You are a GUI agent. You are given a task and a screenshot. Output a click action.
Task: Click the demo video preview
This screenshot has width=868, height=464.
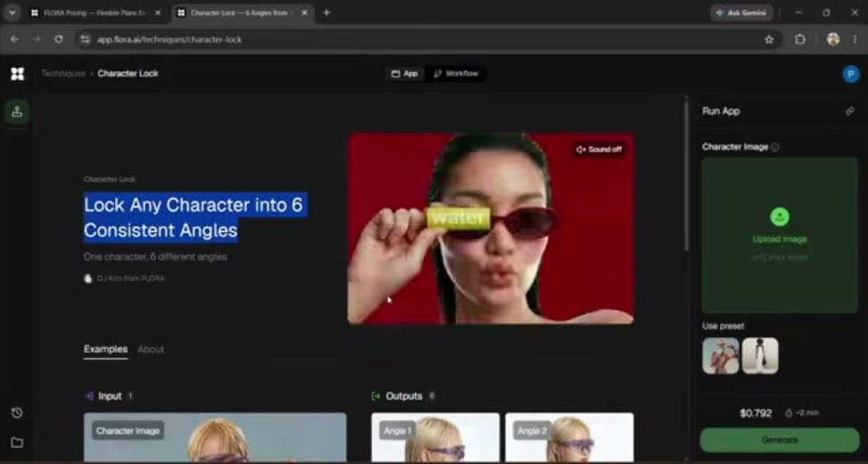tap(491, 228)
